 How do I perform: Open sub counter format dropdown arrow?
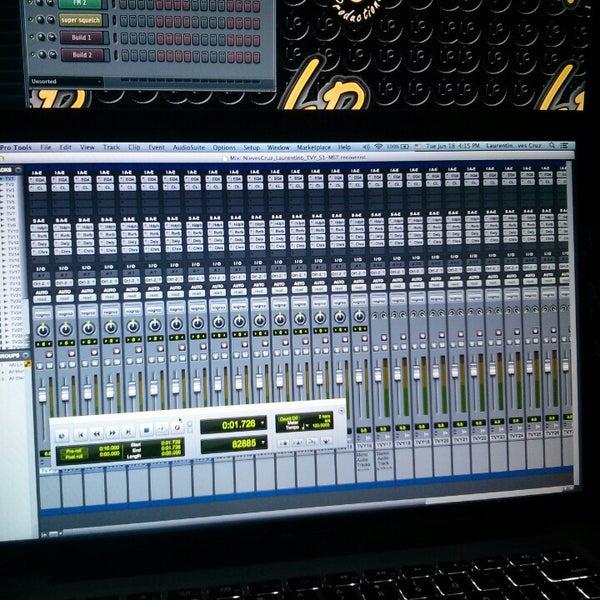262,444
